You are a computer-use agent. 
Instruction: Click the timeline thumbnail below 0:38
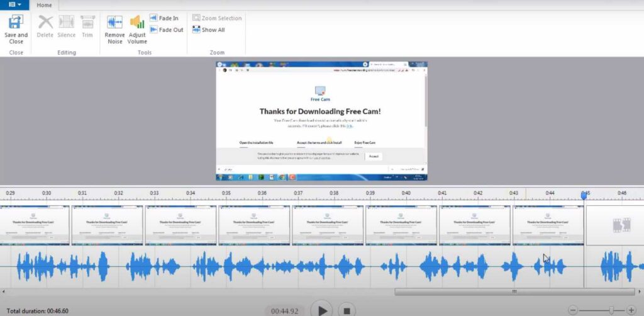[x=328, y=225]
